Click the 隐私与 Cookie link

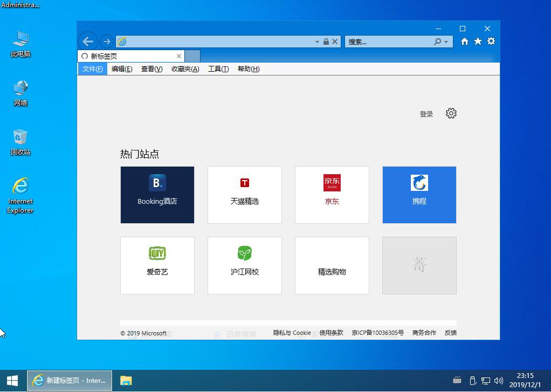pos(292,333)
